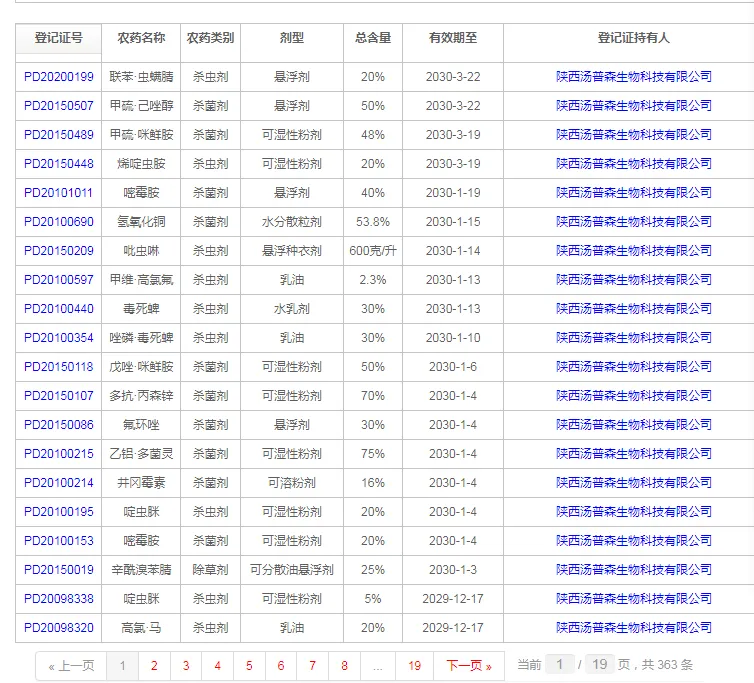Click content value 600克/升
The height and width of the screenshot is (683, 754).
coord(373,251)
